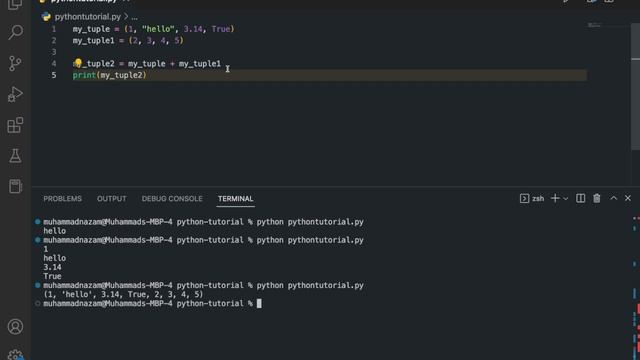Viewport: 640px width, 360px height.
Task: Click the editor minimap preview
Action: 594,25
